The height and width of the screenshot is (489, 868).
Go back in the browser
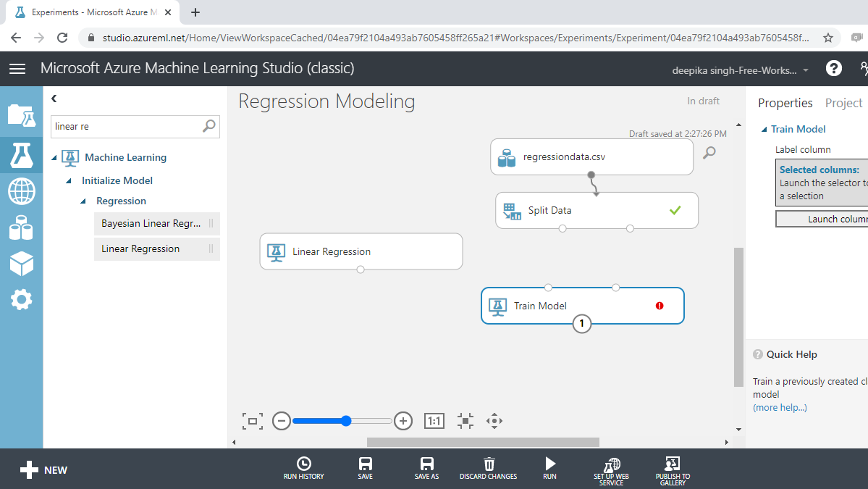(x=16, y=38)
